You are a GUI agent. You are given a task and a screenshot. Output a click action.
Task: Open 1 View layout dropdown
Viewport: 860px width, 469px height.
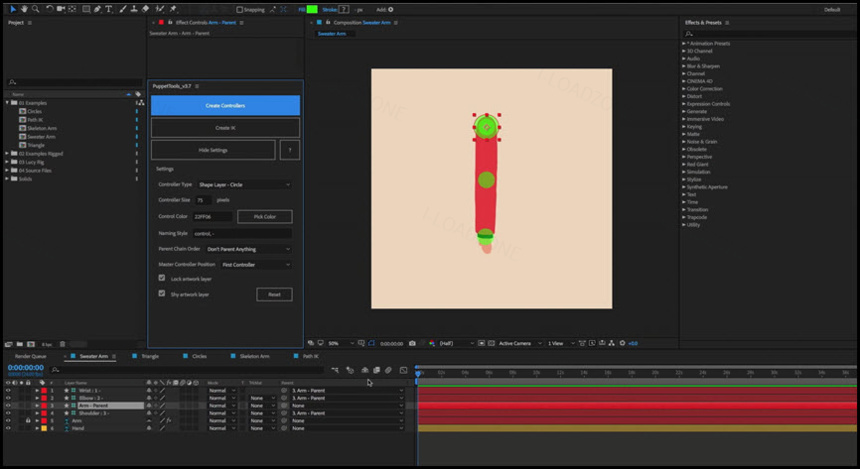click(561, 343)
